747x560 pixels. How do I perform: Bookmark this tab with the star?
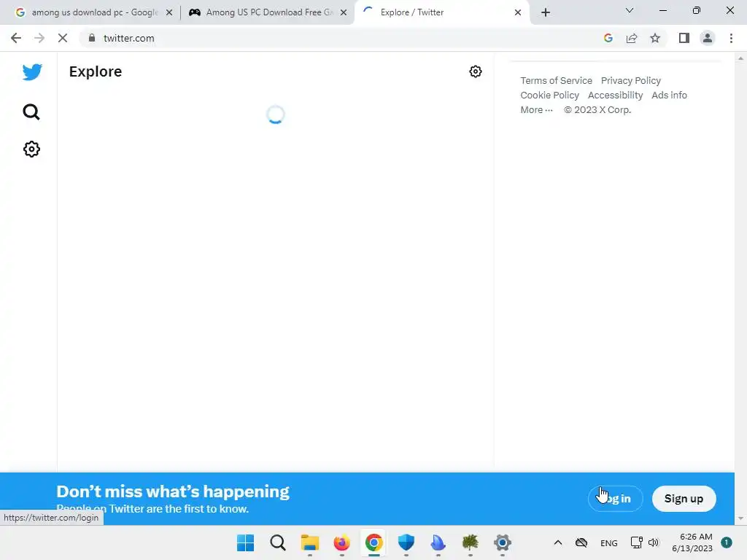(x=656, y=38)
